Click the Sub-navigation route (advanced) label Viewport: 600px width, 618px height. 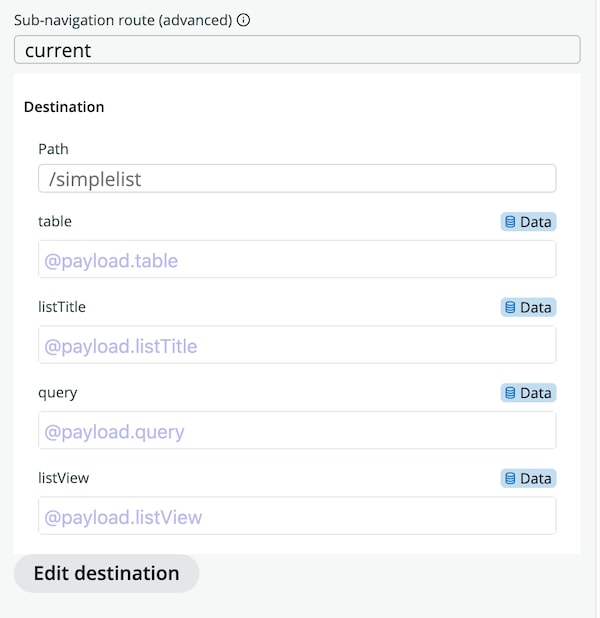click(x=123, y=20)
